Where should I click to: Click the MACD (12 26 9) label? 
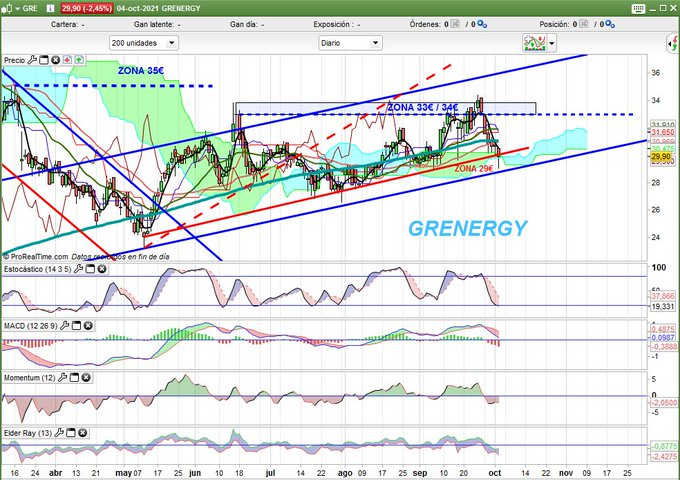click(30, 326)
